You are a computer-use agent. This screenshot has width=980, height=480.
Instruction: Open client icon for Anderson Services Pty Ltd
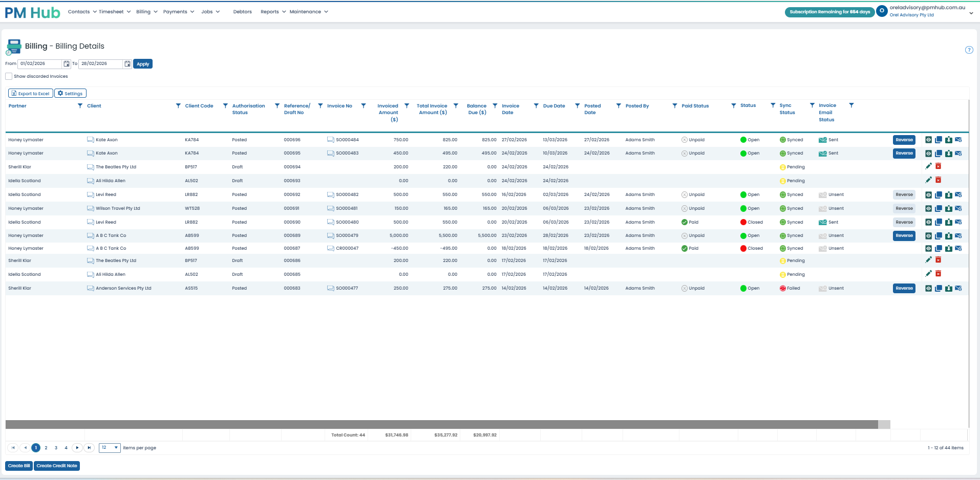(x=91, y=289)
